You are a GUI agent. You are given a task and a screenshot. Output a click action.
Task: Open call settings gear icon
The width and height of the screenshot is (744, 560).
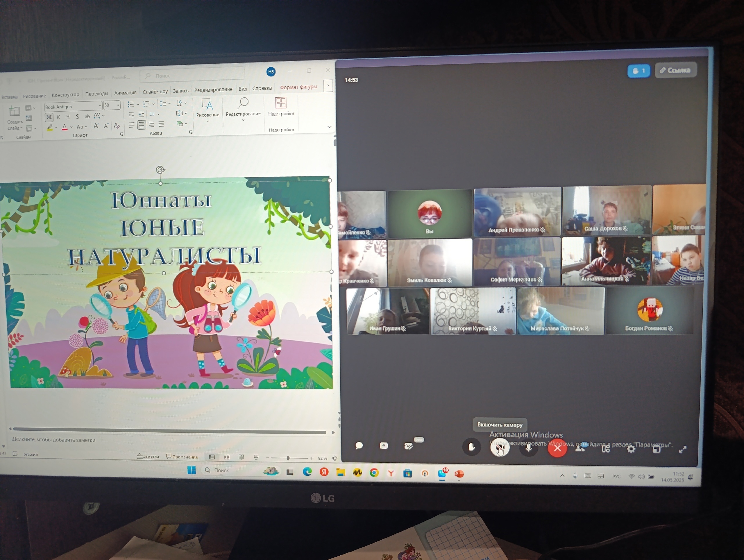(631, 449)
